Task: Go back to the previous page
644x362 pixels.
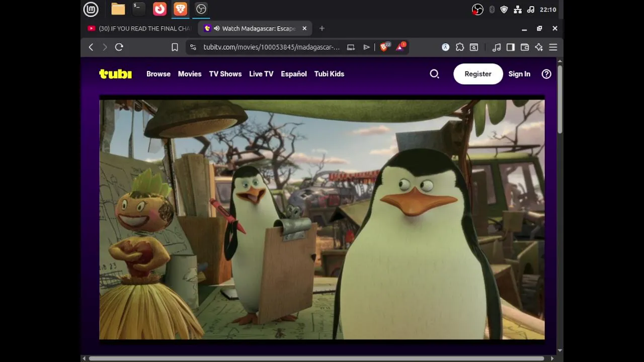Action: [91, 47]
